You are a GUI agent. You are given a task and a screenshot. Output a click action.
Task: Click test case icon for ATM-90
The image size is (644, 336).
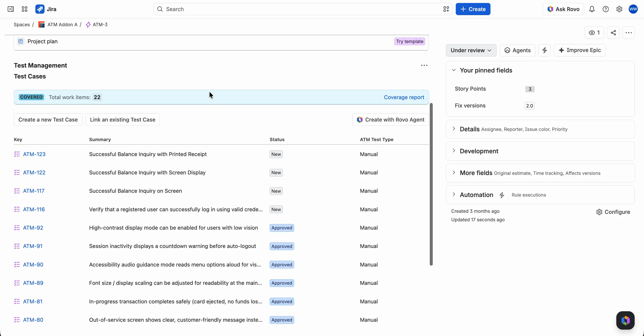[x=17, y=264]
